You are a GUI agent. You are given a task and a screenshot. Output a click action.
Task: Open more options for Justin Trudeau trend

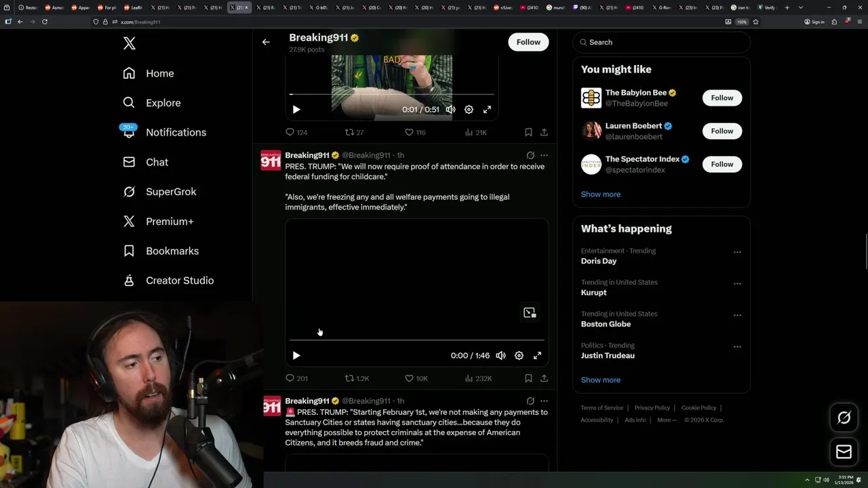pos(737,346)
